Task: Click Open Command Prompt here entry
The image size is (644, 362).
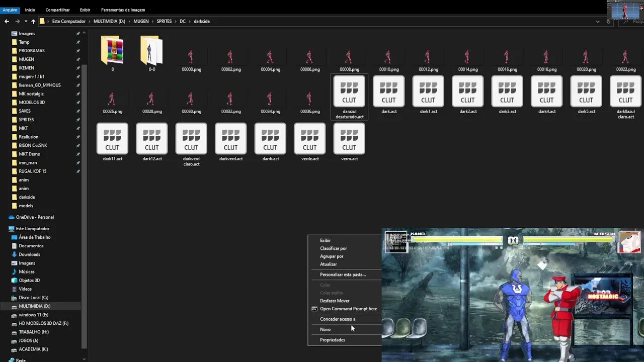Action: [345, 309]
